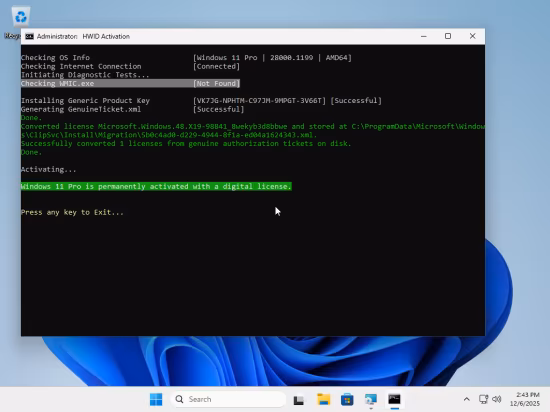Show hidden system tray icons

(x=467, y=399)
